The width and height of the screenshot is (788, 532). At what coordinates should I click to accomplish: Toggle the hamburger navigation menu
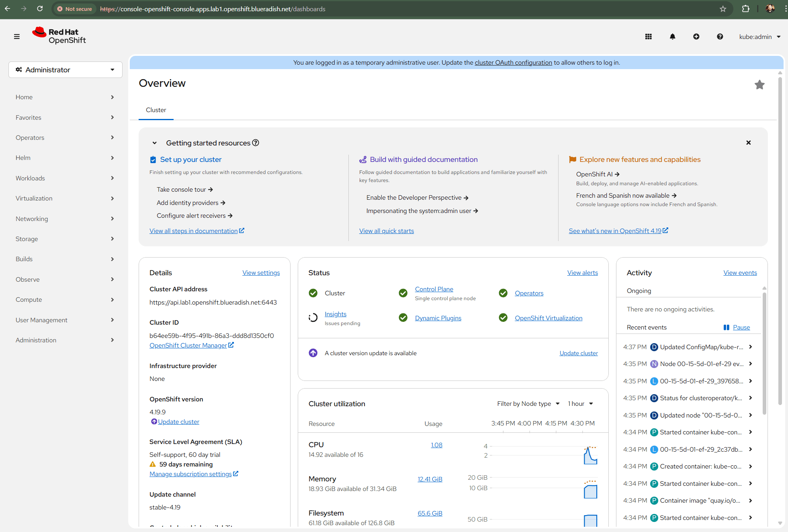(16, 37)
